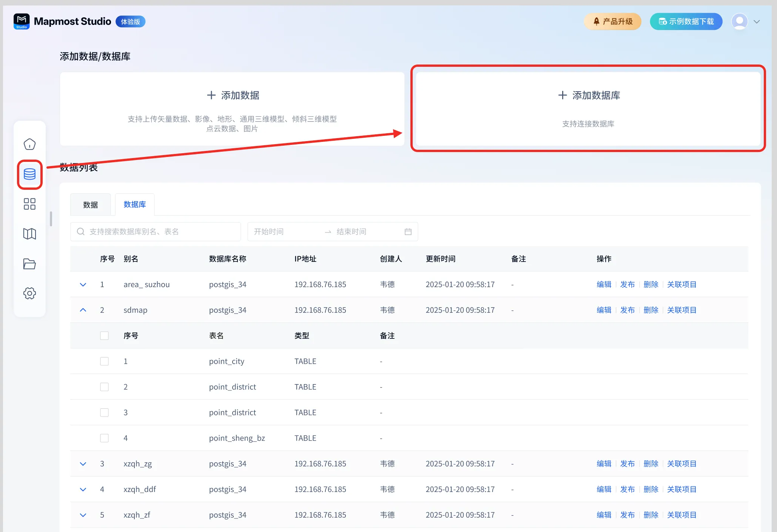Check the point_city table checkbox
The width and height of the screenshot is (777, 532).
[x=104, y=361]
